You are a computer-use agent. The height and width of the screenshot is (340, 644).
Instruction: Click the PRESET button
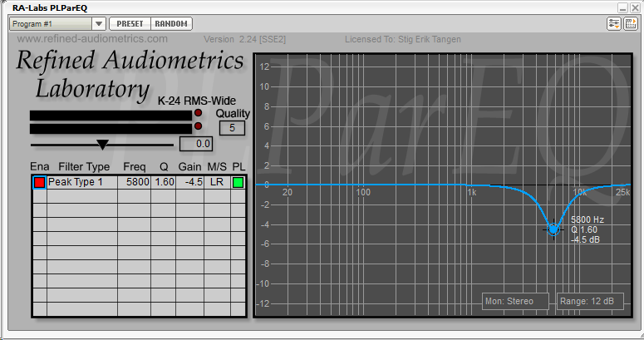tap(130, 24)
